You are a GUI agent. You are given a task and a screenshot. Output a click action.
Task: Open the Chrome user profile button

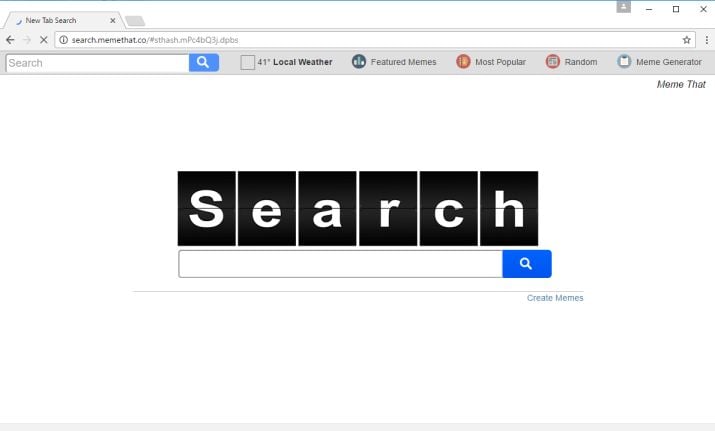[623, 7]
